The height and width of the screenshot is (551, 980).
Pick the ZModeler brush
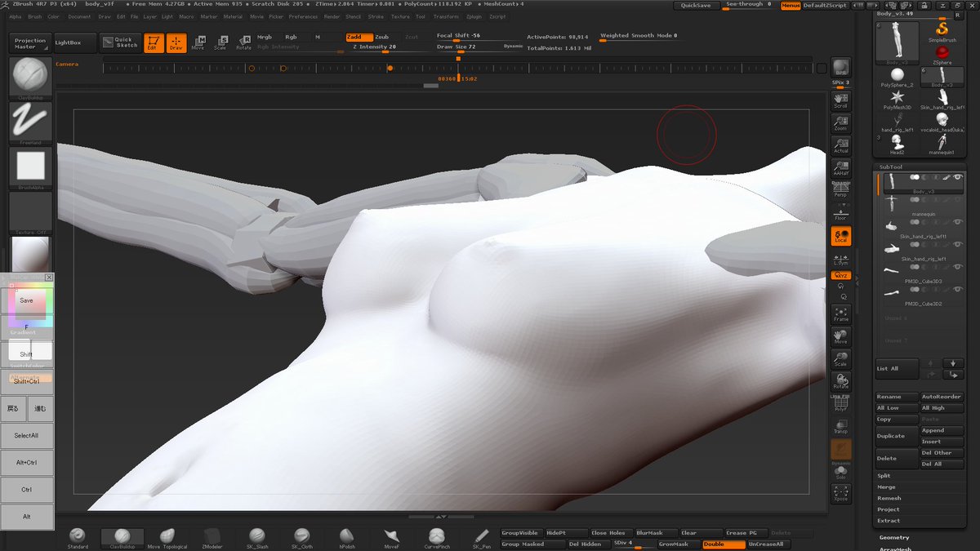(x=212, y=538)
